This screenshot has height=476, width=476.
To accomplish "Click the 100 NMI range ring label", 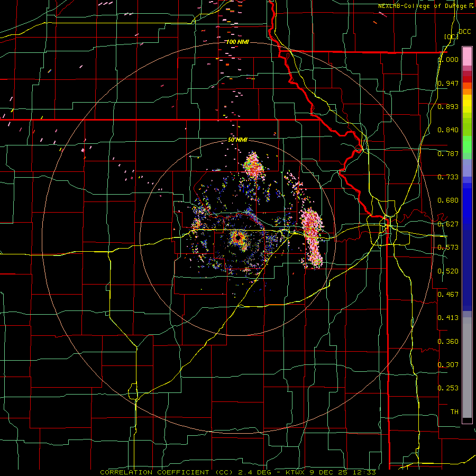I will (x=237, y=42).
